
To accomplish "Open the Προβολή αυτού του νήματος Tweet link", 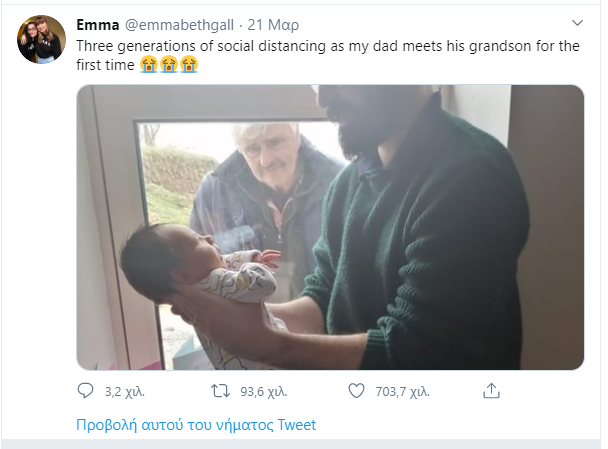I will pos(196,425).
